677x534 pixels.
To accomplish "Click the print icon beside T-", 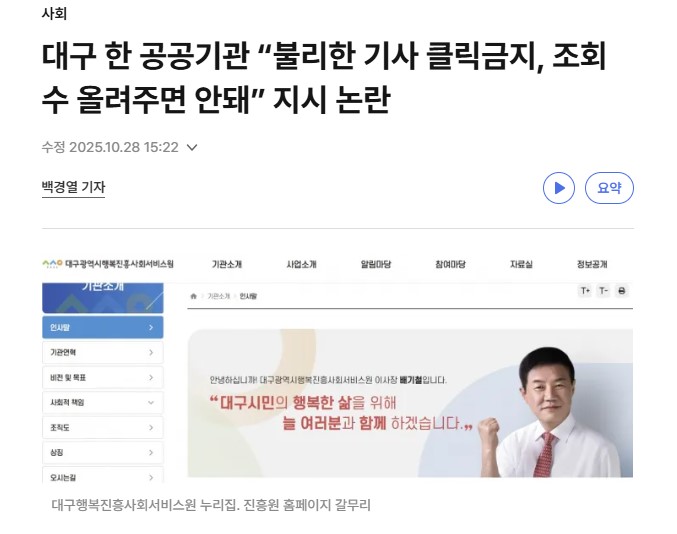I will point(621,291).
